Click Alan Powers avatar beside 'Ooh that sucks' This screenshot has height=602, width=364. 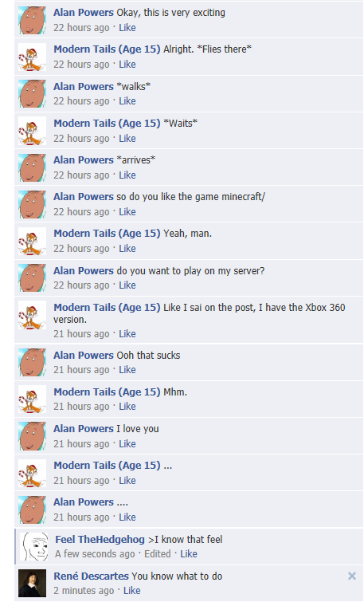pos(32,363)
